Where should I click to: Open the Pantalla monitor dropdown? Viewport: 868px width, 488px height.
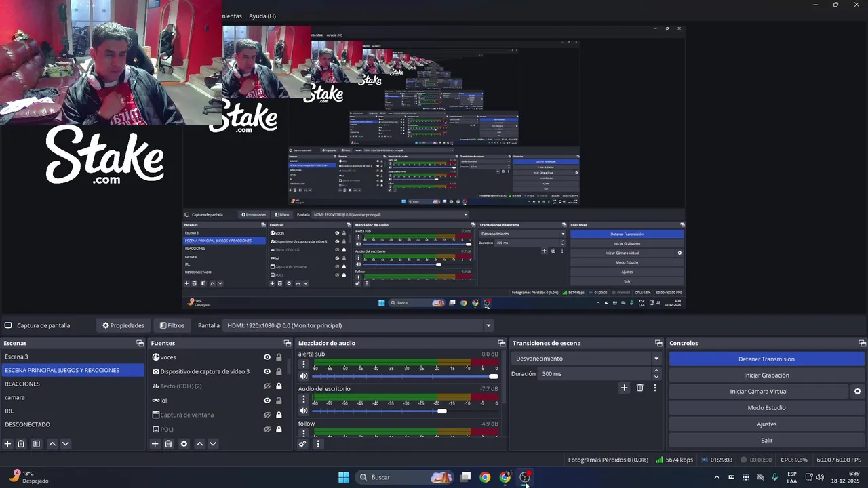[x=358, y=325]
